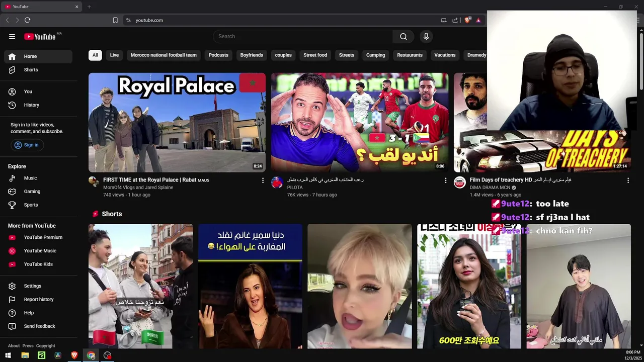The image size is (644, 362).
Task: Click the PILOTA channel avatar
Action: (x=277, y=182)
